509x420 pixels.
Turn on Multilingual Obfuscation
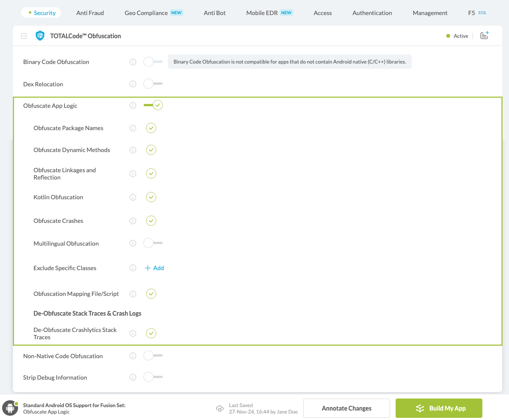coord(153,243)
